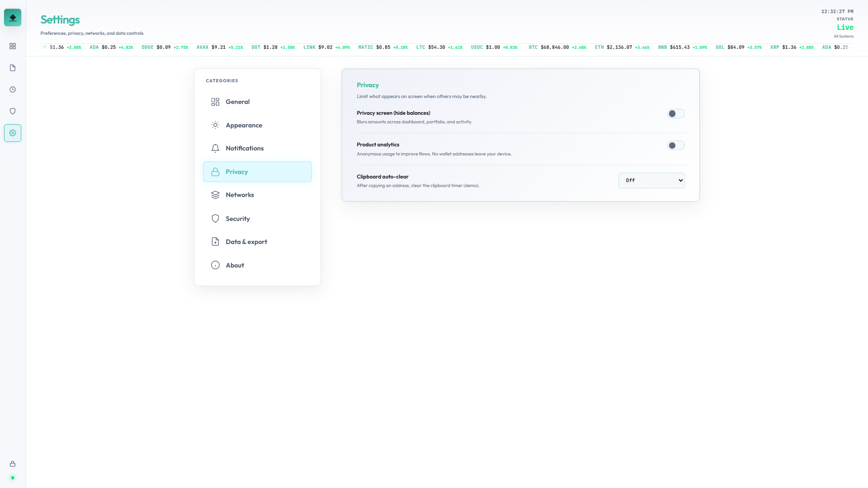868x488 pixels.
Task: Select the Settings gear icon in sidebar
Action: [x=13, y=133]
